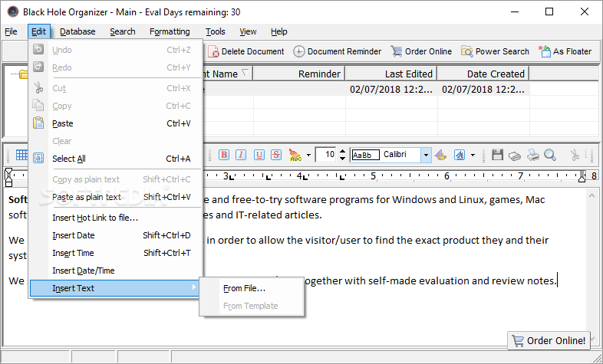Open Power Search
The height and width of the screenshot is (364, 603).
pos(496,51)
